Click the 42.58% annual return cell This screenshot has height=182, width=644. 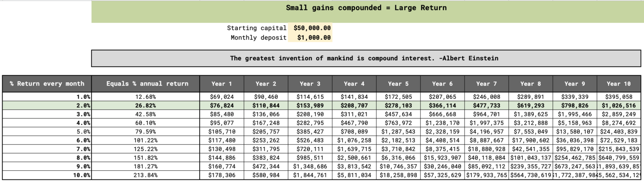tap(146, 114)
